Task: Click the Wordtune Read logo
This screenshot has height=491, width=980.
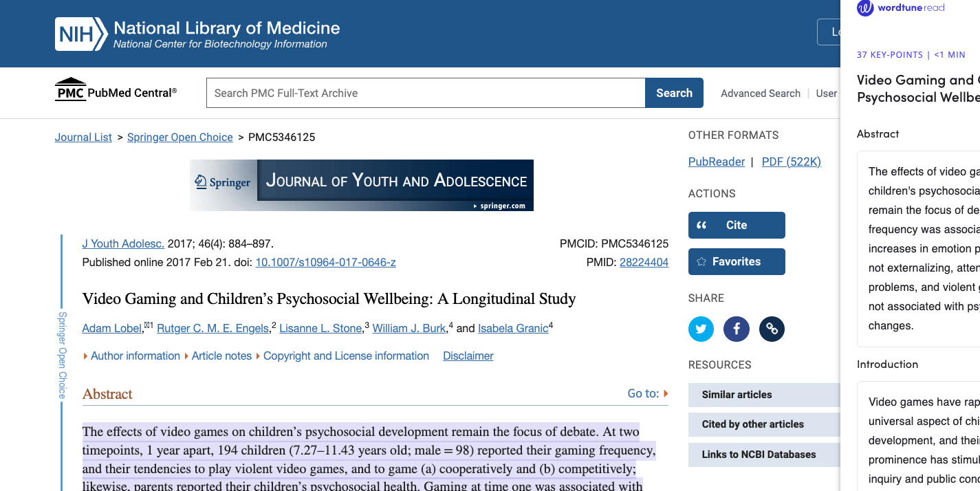Action: (901, 8)
